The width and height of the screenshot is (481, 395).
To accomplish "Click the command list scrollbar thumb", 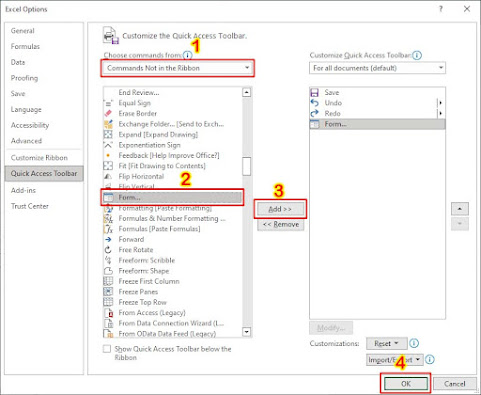I will (x=247, y=166).
